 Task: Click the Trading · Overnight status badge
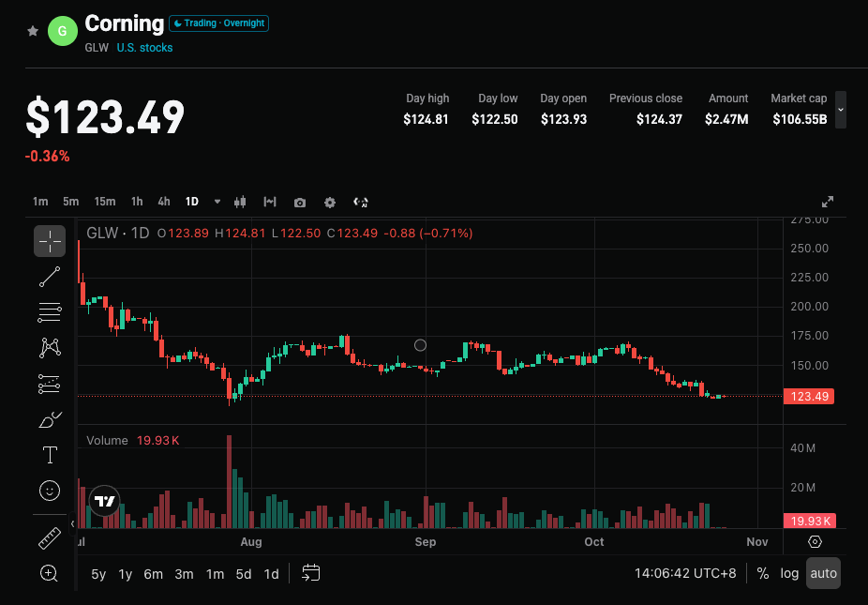coord(218,23)
